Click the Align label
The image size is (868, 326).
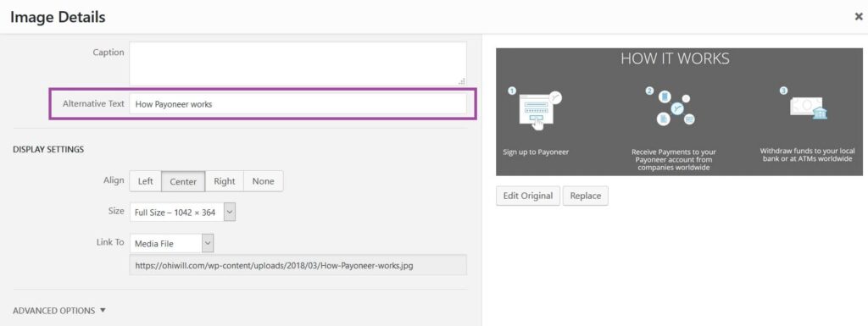click(x=114, y=180)
